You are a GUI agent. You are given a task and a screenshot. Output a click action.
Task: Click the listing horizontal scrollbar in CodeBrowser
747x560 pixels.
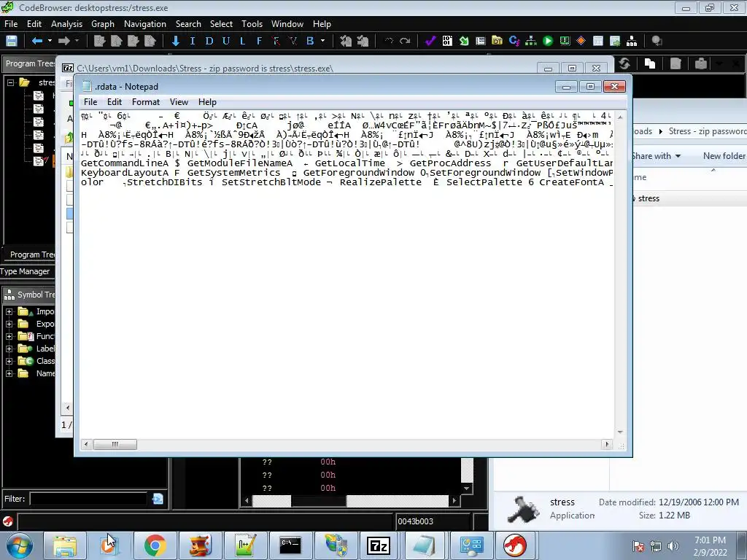tap(350, 500)
